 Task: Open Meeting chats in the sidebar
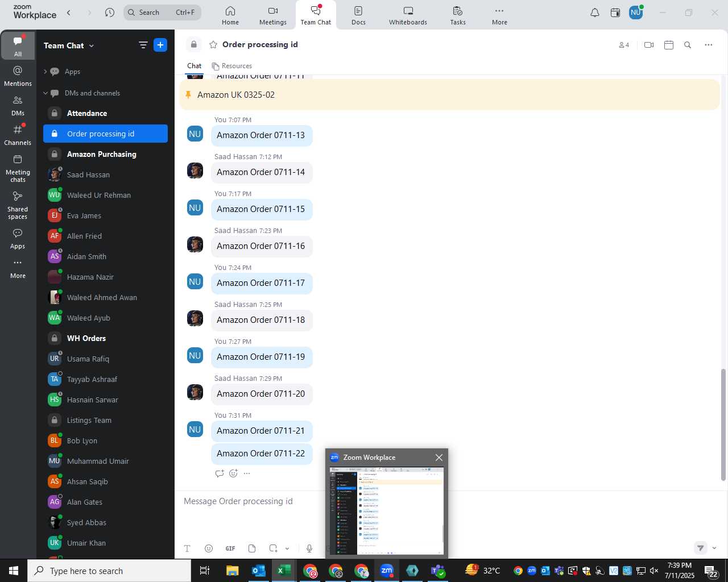pyautogui.click(x=18, y=168)
